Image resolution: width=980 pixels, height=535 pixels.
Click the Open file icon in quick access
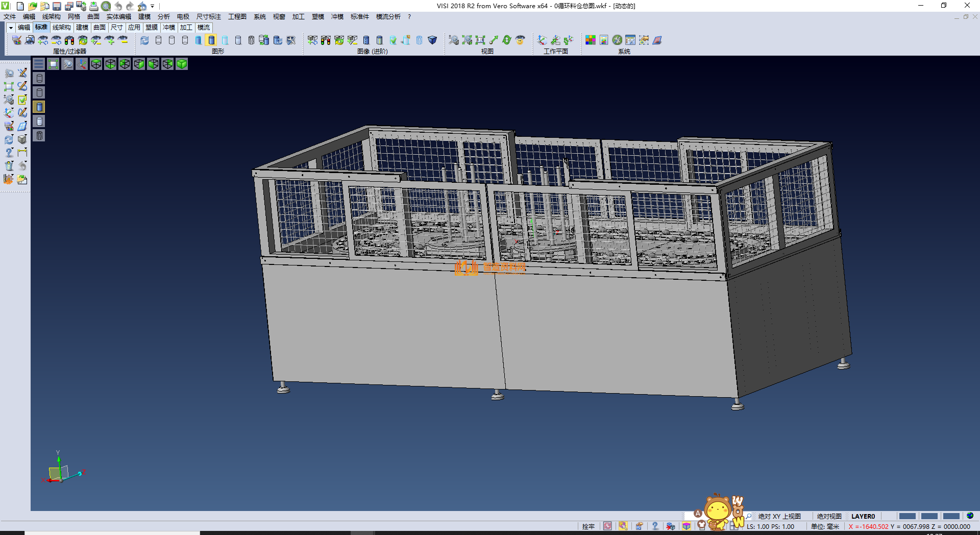[x=32, y=6]
